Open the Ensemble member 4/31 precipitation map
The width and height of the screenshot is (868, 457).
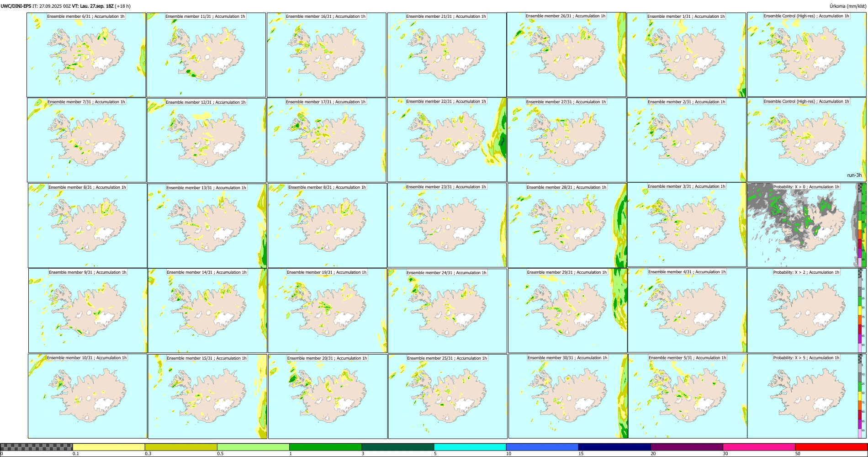[688, 310]
